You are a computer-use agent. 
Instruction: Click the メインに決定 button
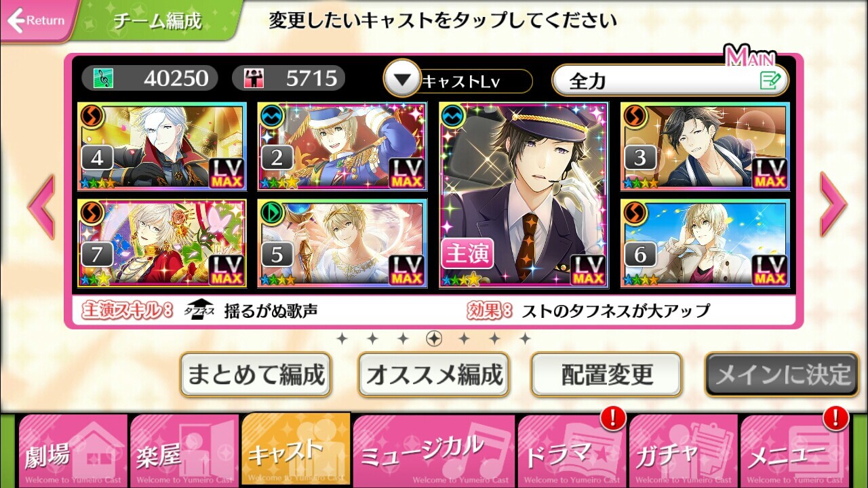click(x=782, y=374)
